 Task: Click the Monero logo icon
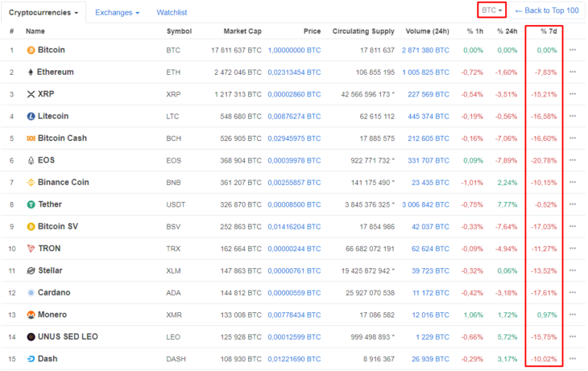tap(31, 315)
